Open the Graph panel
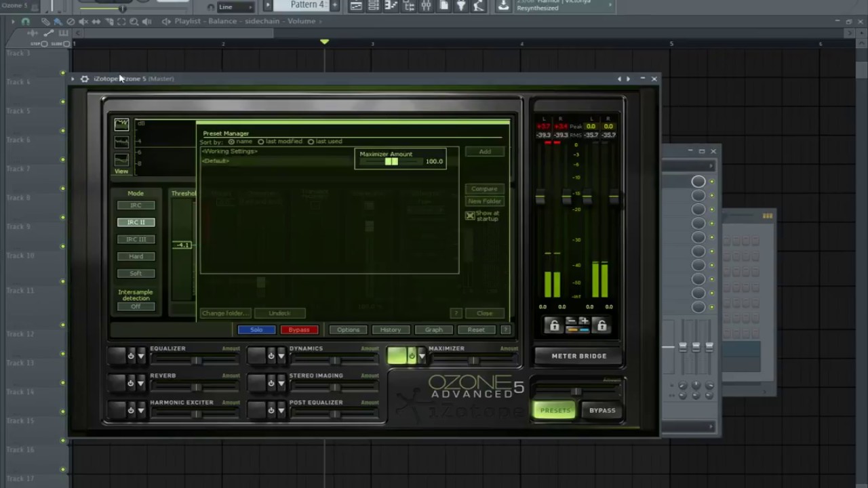The height and width of the screenshot is (488, 868). (433, 329)
